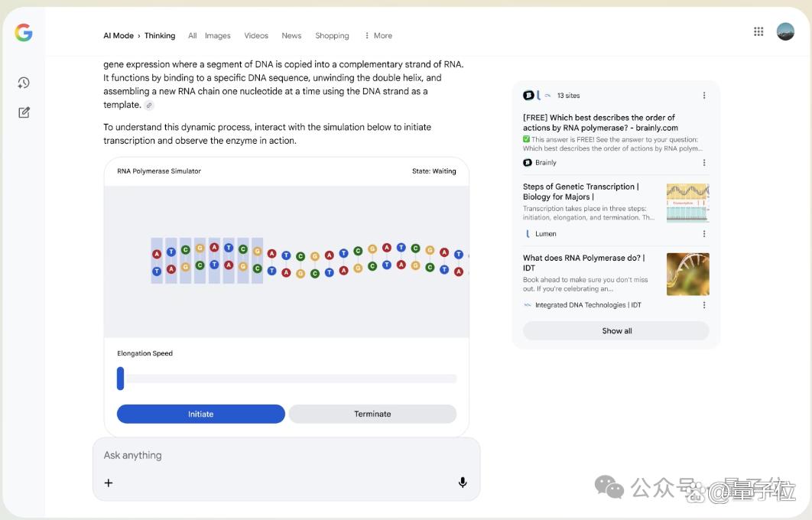Click the Terminate button in simulator

372,414
